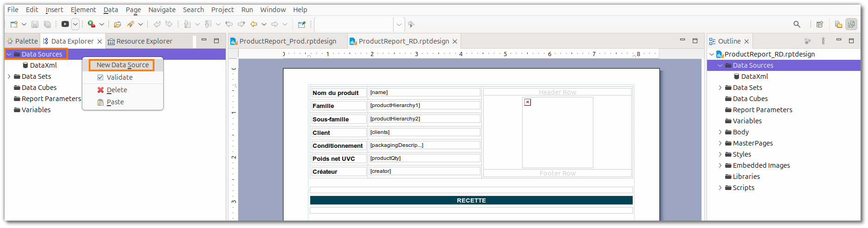Switch to the Report Design perspective icon

(x=851, y=24)
